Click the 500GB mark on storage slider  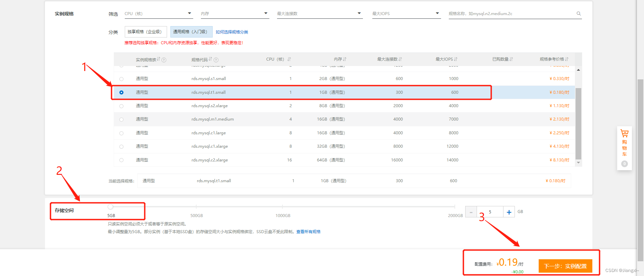click(196, 207)
